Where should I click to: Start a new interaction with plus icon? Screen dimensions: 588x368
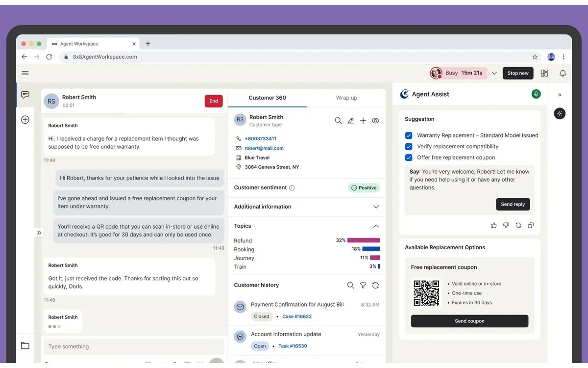click(x=25, y=120)
